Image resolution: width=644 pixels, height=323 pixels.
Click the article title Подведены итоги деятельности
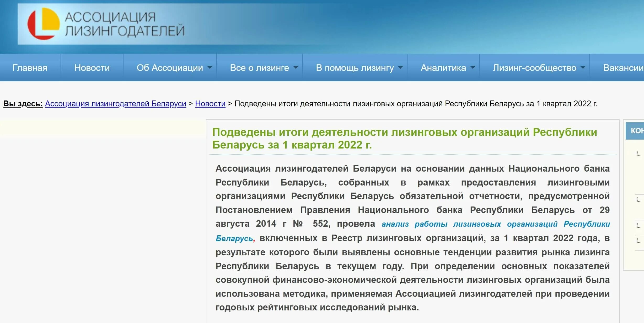405,139
